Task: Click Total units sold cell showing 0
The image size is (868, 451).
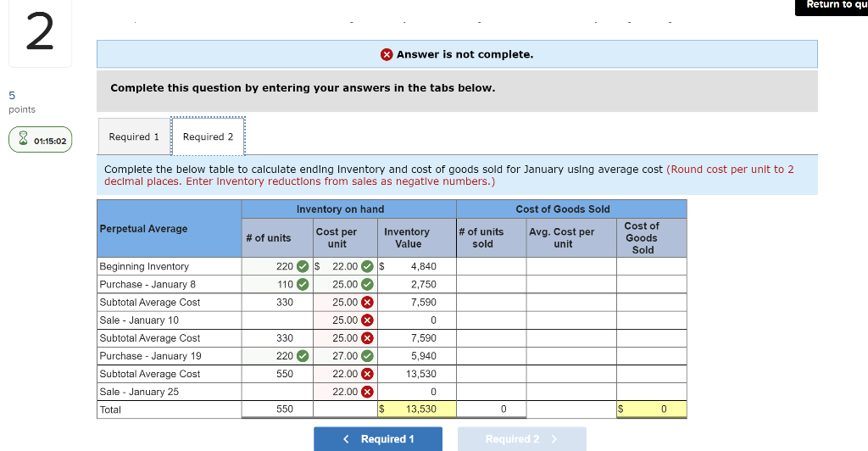Action: [x=492, y=409]
